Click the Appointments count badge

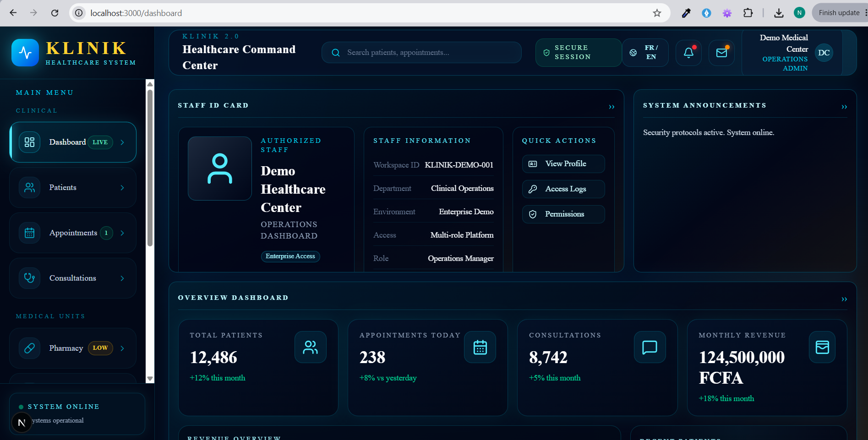[x=106, y=233]
